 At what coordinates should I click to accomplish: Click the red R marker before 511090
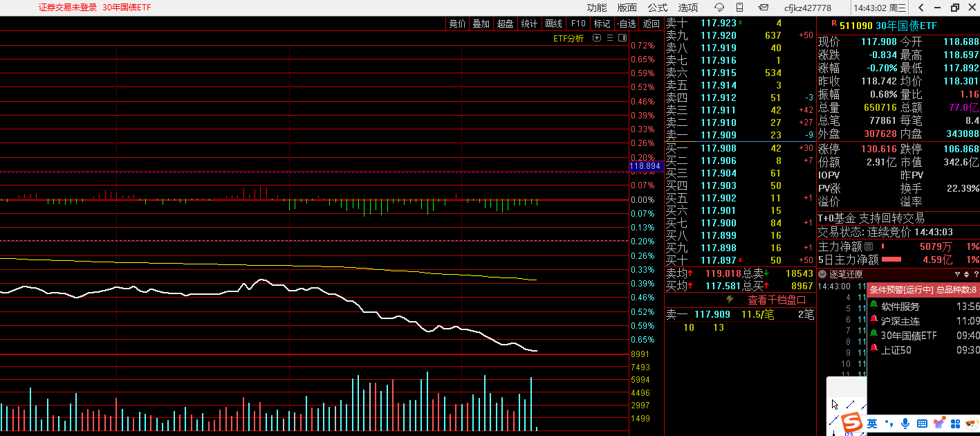(x=833, y=24)
